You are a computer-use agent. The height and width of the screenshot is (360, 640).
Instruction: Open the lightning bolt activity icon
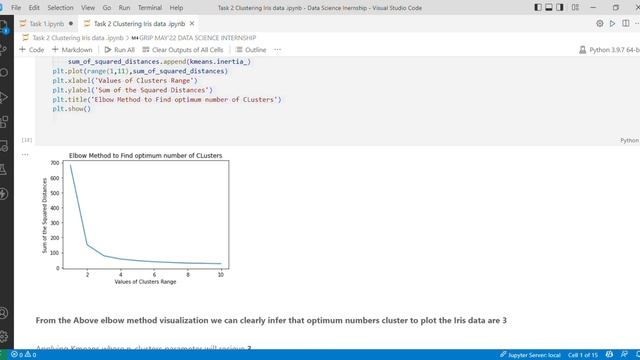(4, 193)
